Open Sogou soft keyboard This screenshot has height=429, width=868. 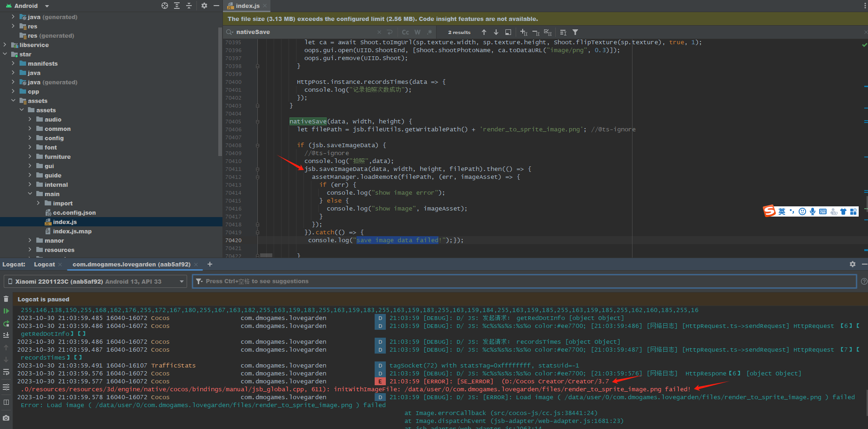tap(823, 211)
